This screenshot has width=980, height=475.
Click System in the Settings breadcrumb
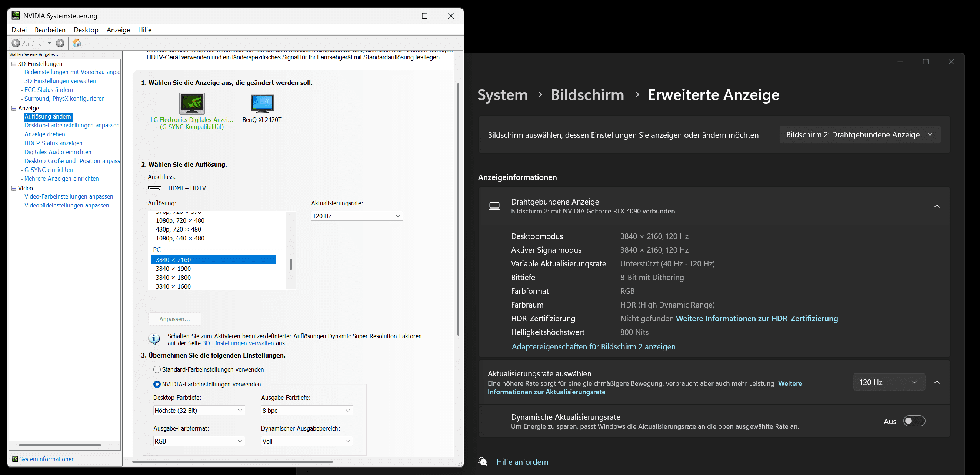503,95
